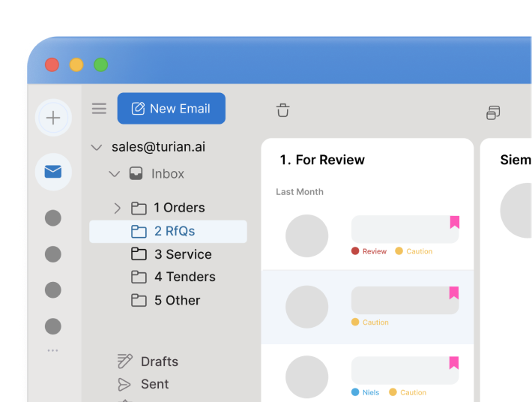Click the 1. For Review column heading
This screenshot has width=532, height=402.
[322, 160]
